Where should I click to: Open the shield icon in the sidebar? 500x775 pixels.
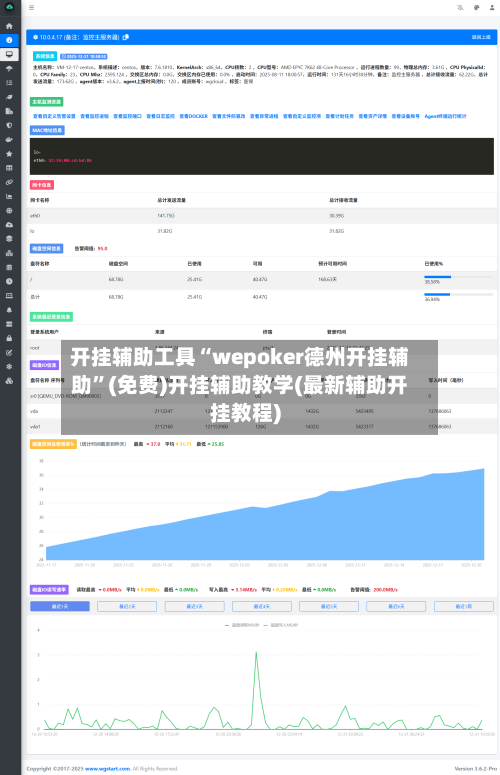pyautogui.click(x=9, y=126)
